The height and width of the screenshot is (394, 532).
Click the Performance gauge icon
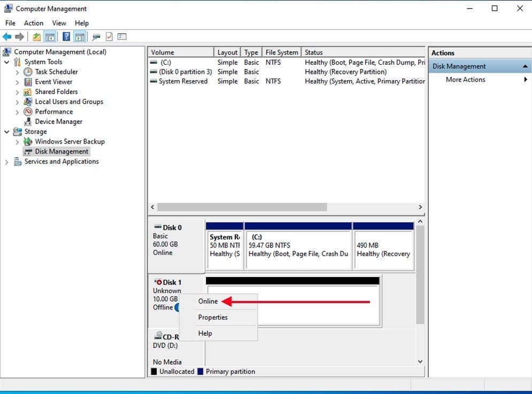pos(28,112)
